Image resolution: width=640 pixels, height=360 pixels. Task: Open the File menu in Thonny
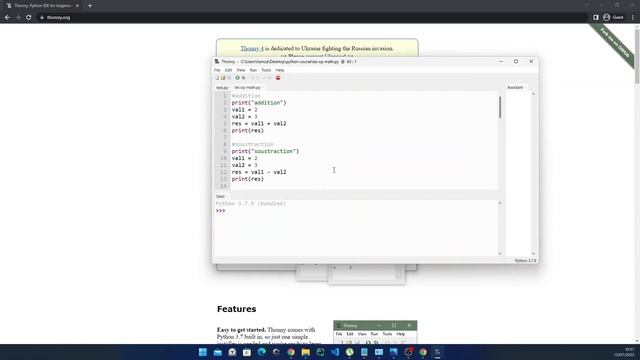[x=217, y=70]
